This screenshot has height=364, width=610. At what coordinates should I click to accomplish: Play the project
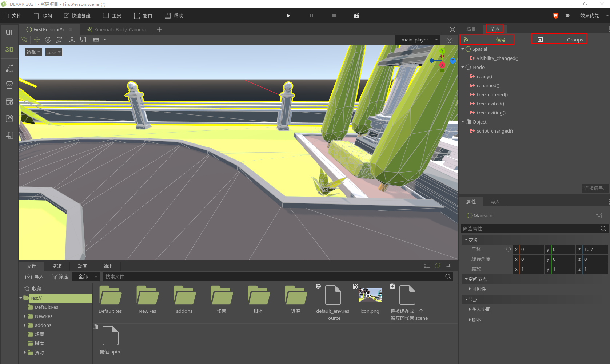tap(288, 16)
